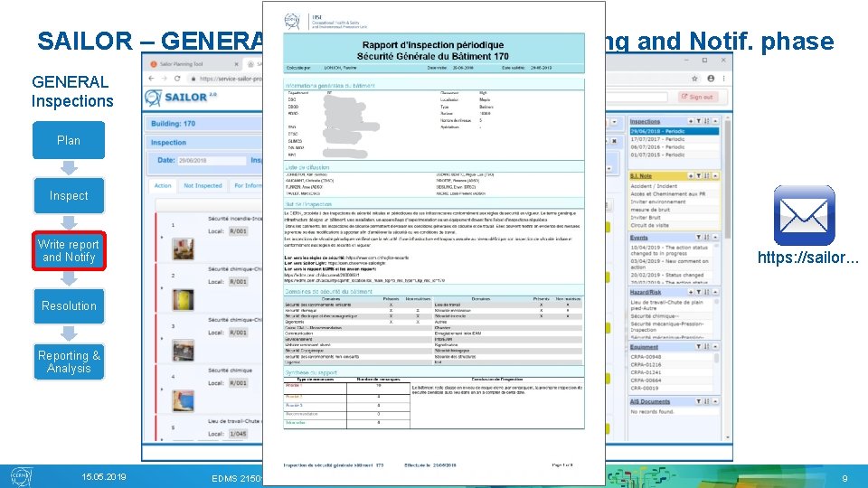Image resolution: width=868 pixels, height=488 pixels.
Task: Open the Hazard/Risk panel title link
Action: 646,292
